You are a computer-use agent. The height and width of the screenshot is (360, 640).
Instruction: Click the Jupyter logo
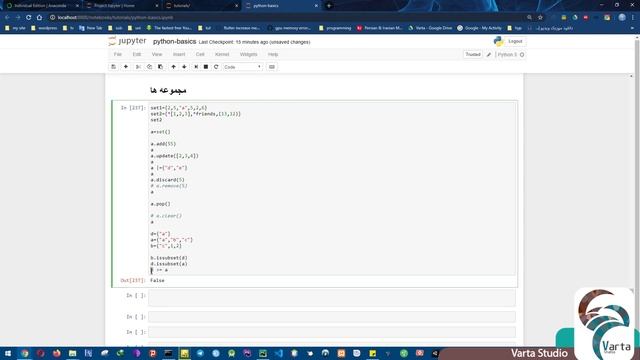[x=127, y=41]
